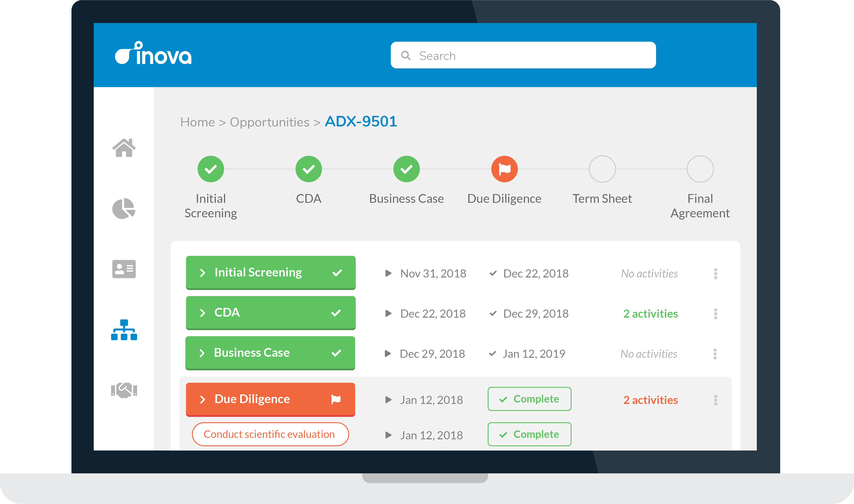The height and width of the screenshot is (504, 854).
Task: Click the Conduct scientific evaluation button
Action: (270, 434)
